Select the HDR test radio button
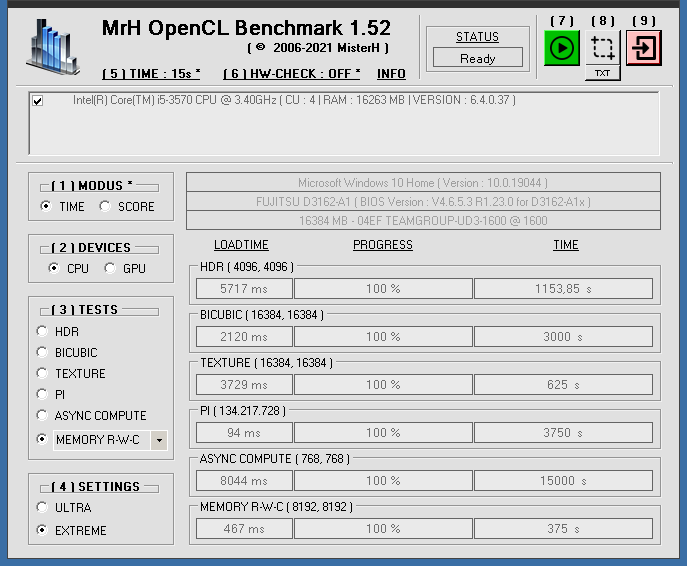This screenshot has width=687, height=566. point(42,331)
